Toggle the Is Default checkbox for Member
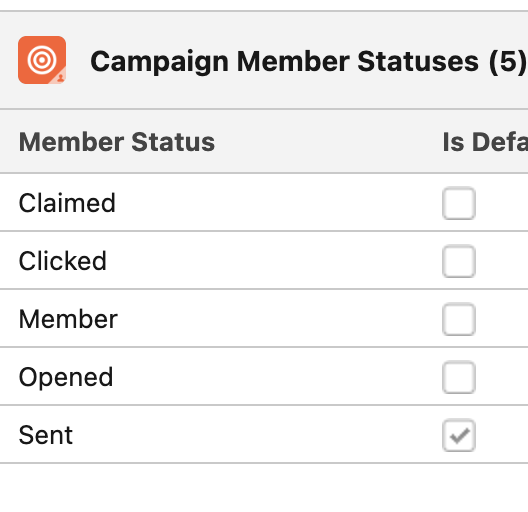528x512 pixels. 459,319
